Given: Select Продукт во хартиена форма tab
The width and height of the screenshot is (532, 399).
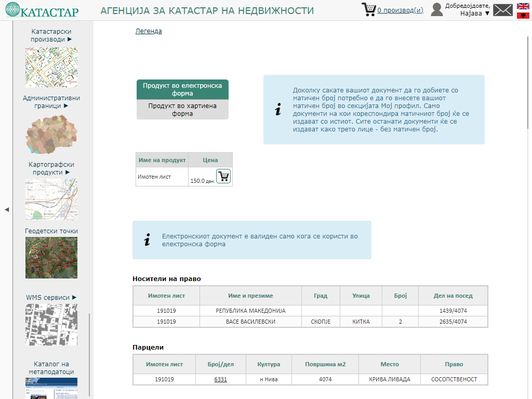Looking at the screenshot, I should pos(182,110).
